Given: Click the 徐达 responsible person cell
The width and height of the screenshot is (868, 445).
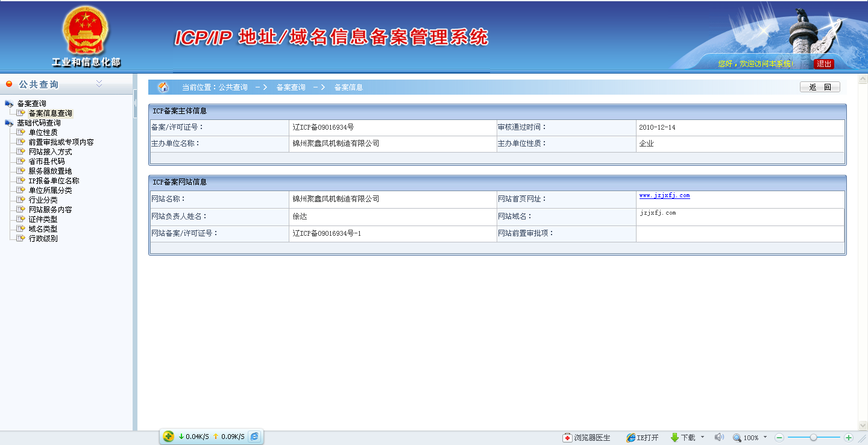Looking at the screenshot, I should point(393,216).
